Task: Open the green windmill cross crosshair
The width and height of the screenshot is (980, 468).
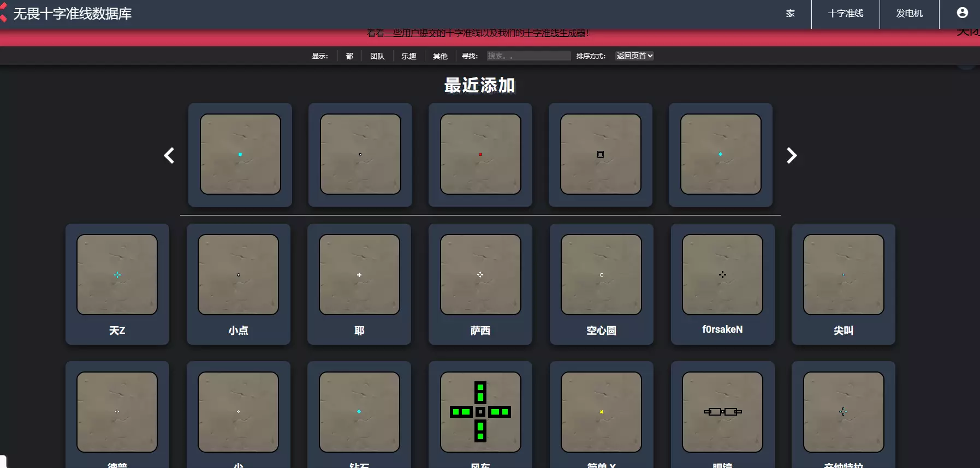Action: pos(480,412)
